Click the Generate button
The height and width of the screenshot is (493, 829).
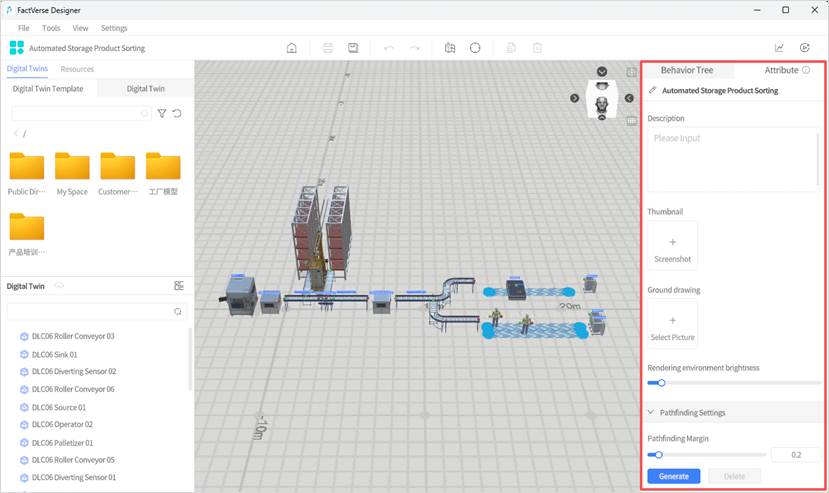tap(673, 476)
